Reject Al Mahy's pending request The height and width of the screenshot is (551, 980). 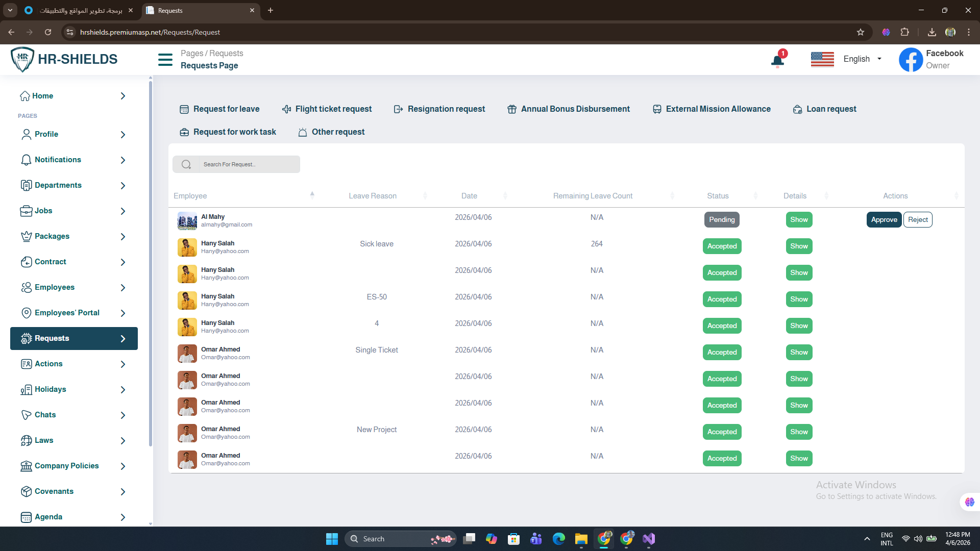[x=918, y=220]
